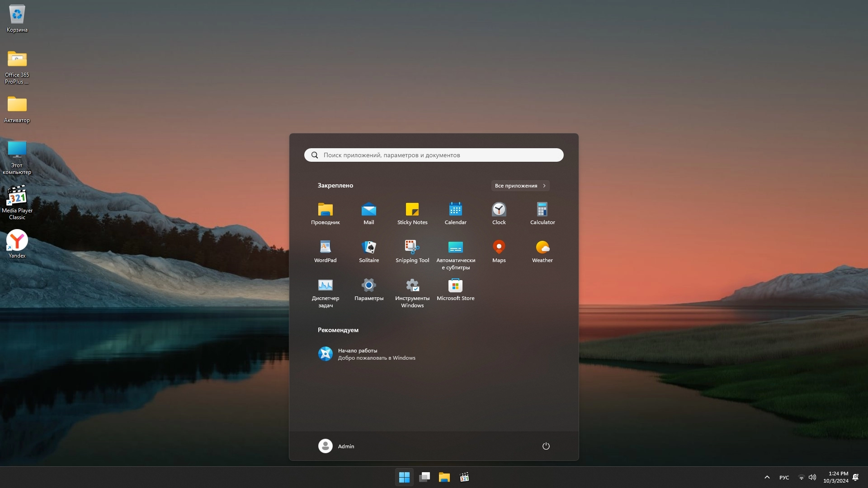Switch РУС input language indicator
Screen dimensions: 868x488
[784, 477]
